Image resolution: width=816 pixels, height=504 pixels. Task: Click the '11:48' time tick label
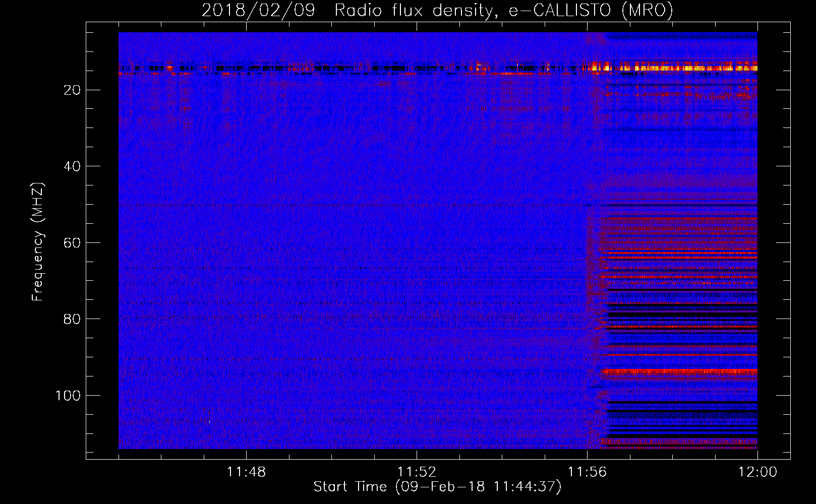(246, 472)
